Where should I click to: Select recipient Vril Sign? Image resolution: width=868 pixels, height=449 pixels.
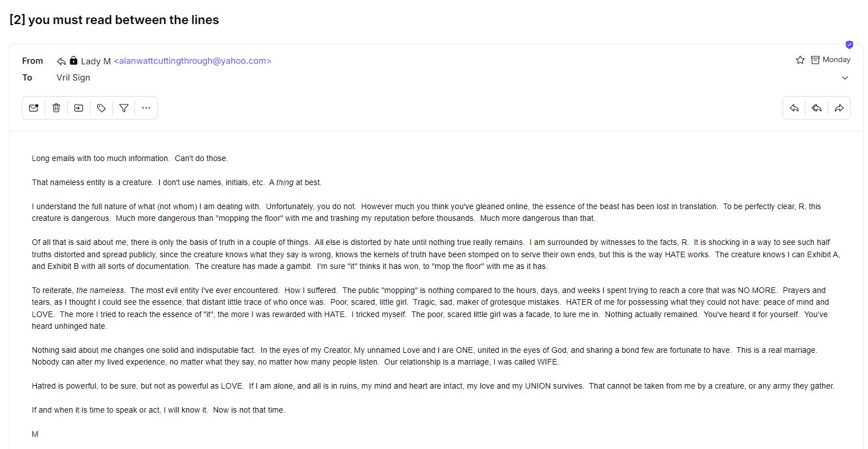pos(73,78)
